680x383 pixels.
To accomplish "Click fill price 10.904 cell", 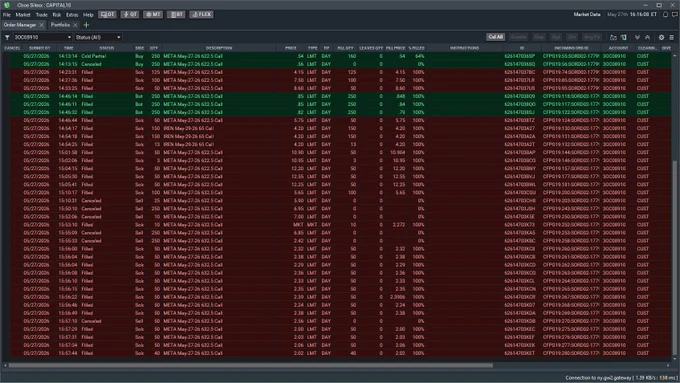I will pyautogui.click(x=397, y=153).
